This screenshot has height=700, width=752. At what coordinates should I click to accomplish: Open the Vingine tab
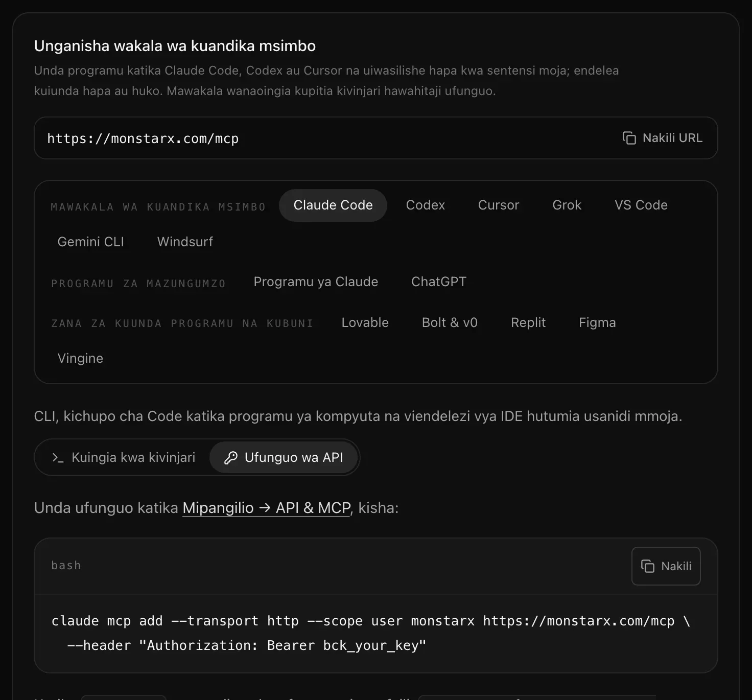tap(80, 358)
